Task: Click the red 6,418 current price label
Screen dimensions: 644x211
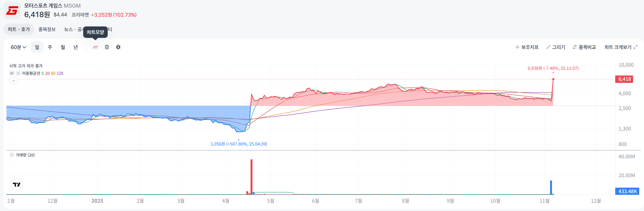Action: point(624,79)
